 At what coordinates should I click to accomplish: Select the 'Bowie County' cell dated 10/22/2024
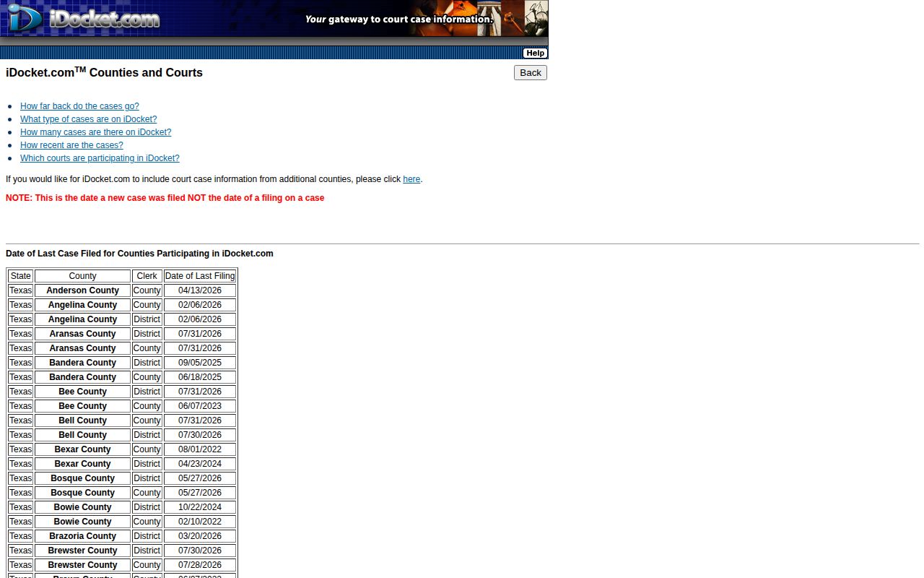point(82,507)
